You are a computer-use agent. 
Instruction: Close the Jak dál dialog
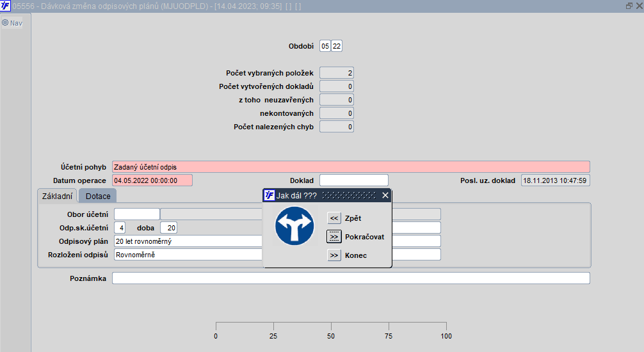click(x=385, y=195)
